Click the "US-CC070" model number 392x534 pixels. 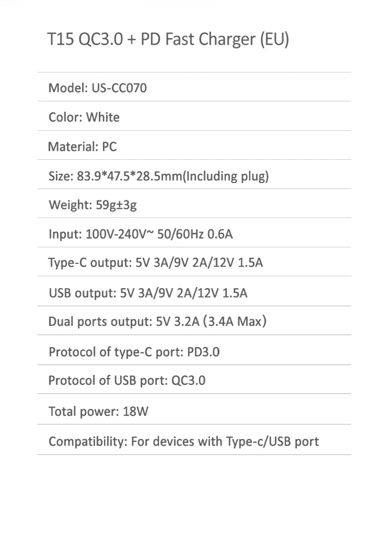pyautogui.click(x=119, y=88)
